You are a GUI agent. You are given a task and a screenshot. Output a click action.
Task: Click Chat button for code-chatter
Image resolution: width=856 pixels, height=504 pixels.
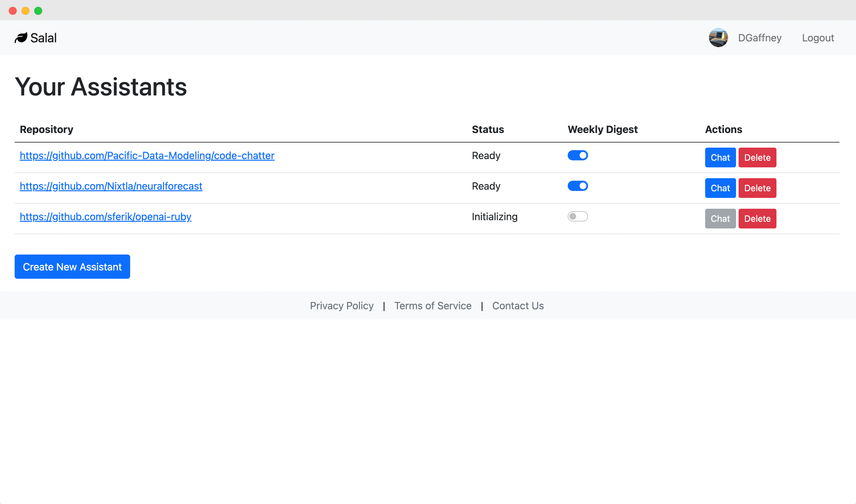[720, 157]
